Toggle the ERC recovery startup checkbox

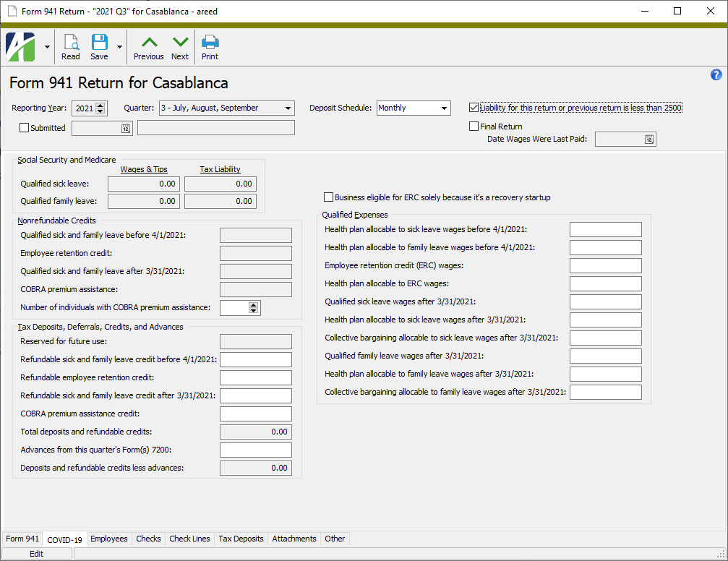329,197
